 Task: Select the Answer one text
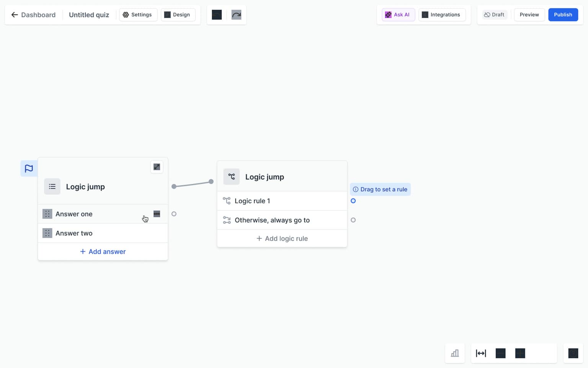[74, 214]
